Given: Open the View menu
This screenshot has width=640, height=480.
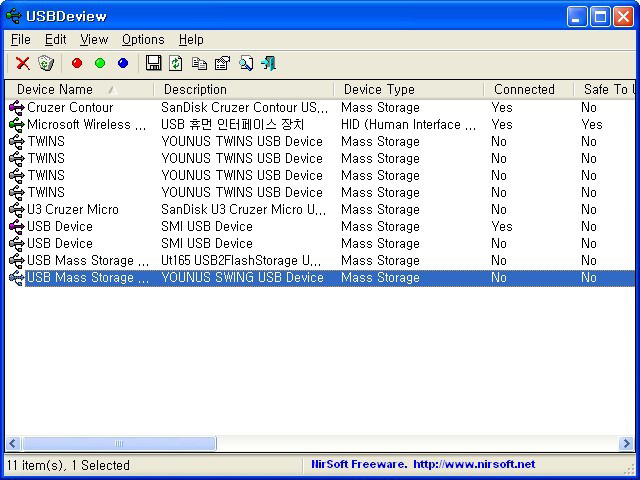Looking at the screenshot, I should click(x=94, y=39).
